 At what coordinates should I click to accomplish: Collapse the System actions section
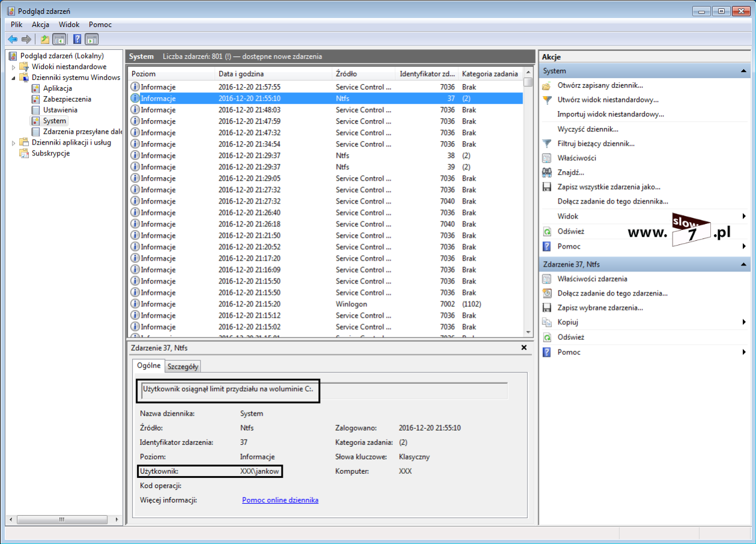(744, 71)
